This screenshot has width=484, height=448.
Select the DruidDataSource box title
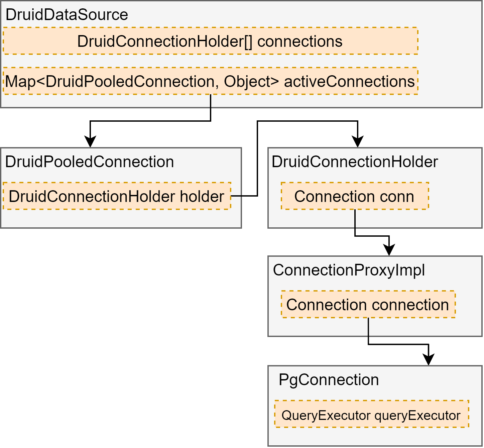pyautogui.click(x=67, y=15)
